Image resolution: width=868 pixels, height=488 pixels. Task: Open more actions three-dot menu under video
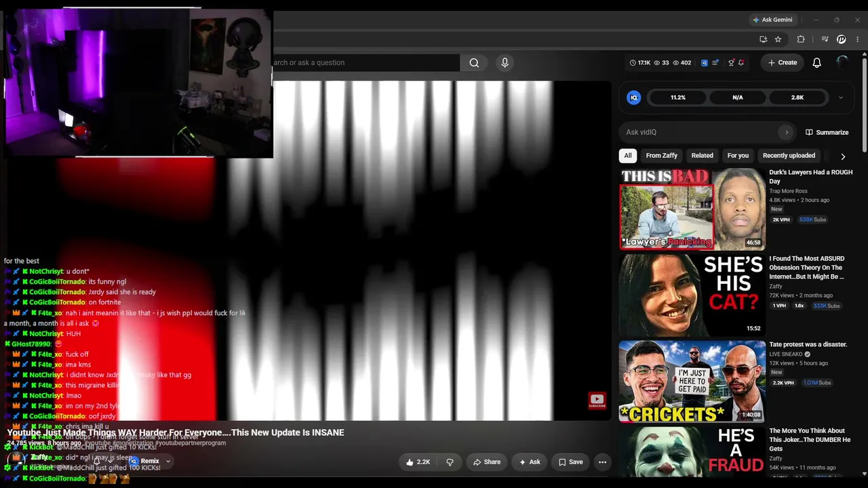pyautogui.click(x=602, y=462)
